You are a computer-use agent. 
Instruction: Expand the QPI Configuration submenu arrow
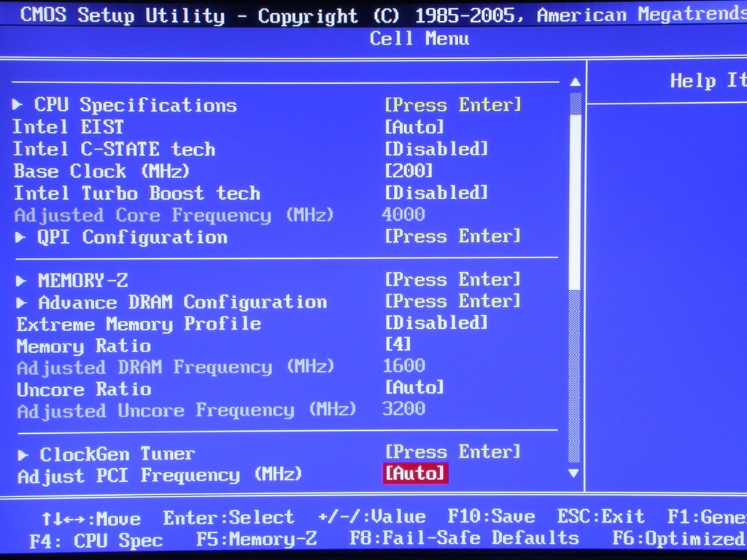pyautogui.click(x=20, y=237)
